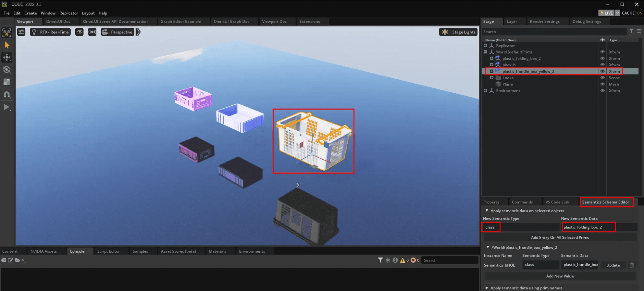The width and height of the screenshot is (644, 291).
Task: Toggle the Environment prim visibility eye
Action: pos(602,91)
